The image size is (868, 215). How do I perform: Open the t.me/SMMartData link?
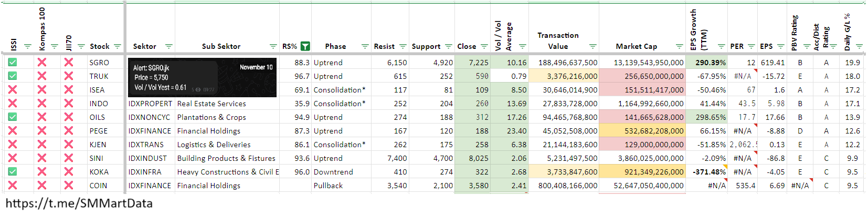79,204
